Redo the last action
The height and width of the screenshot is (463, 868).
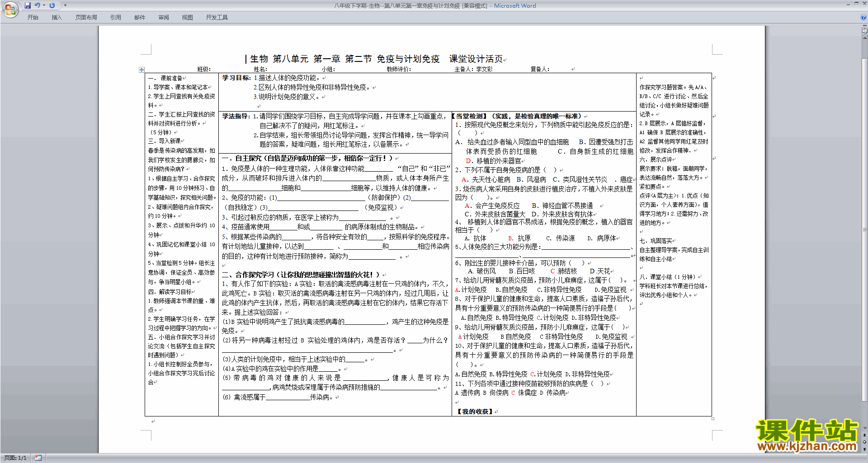click(x=52, y=5)
